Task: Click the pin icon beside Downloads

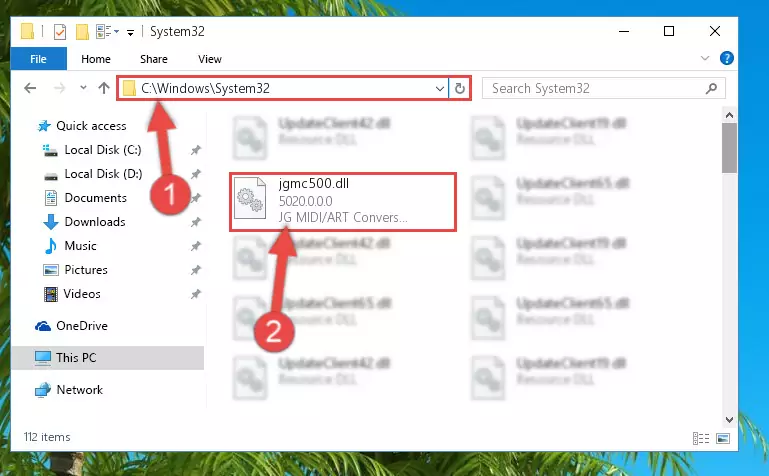Action: pyautogui.click(x=196, y=222)
